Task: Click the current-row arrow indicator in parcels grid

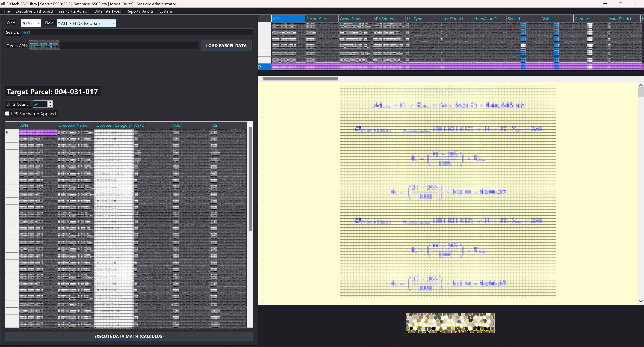Action: 260,67
